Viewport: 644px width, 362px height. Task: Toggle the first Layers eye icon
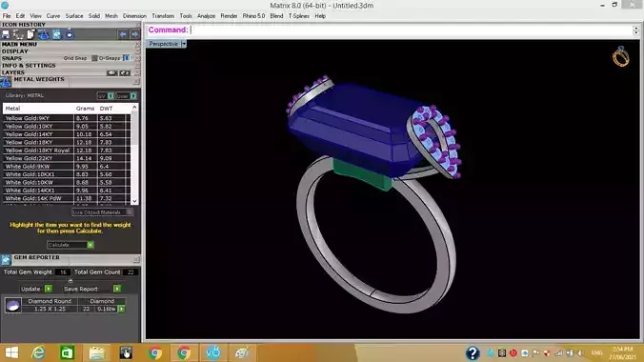112,72
